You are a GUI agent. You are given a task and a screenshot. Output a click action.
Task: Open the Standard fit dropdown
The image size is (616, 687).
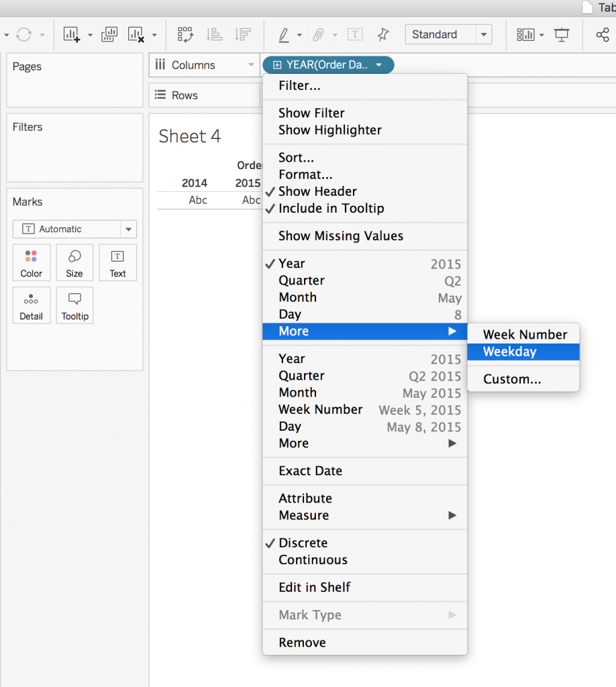448,34
